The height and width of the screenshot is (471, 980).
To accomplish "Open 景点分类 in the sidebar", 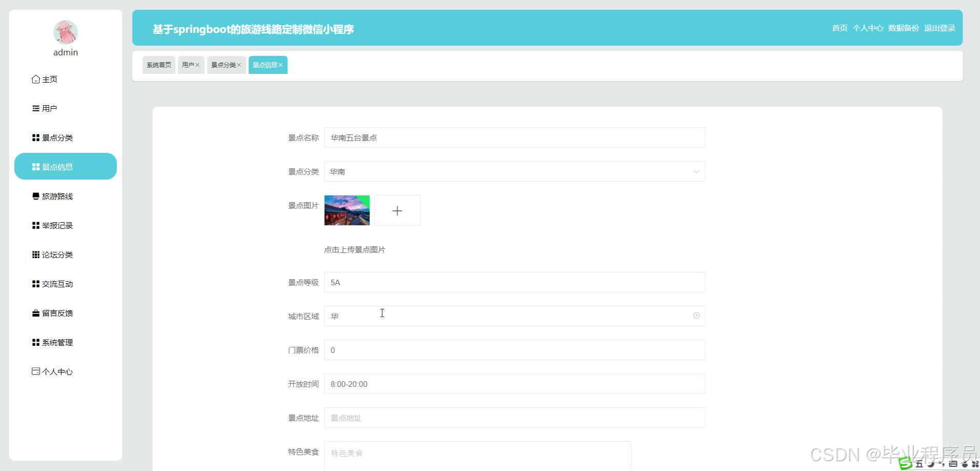I will (x=66, y=138).
